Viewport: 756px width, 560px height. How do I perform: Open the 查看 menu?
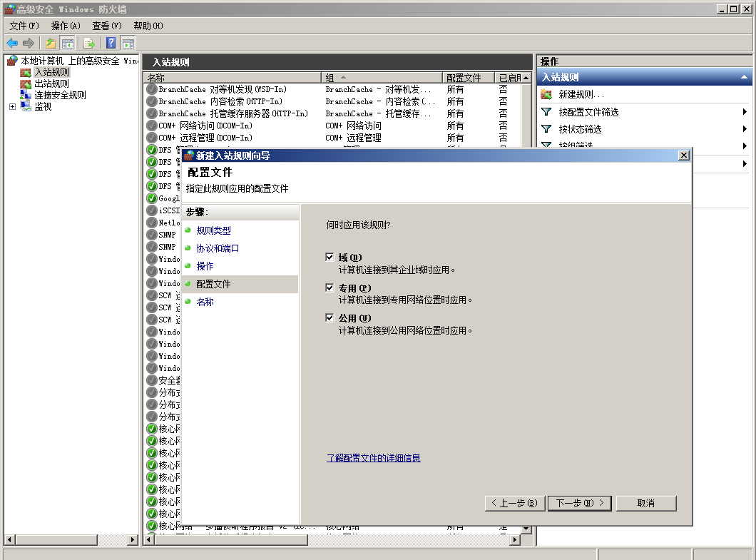(x=107, y=25)
